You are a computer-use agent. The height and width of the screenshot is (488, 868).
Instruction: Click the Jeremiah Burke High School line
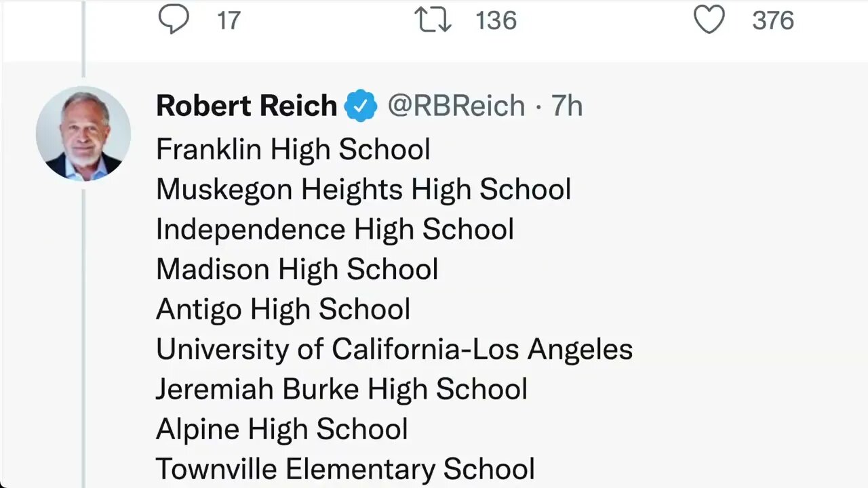342,389
